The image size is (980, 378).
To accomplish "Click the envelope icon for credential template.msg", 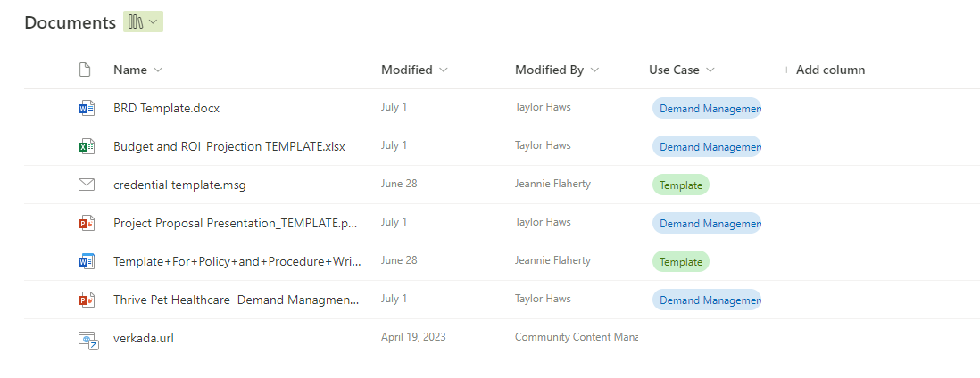I will [x=86, y=185].
